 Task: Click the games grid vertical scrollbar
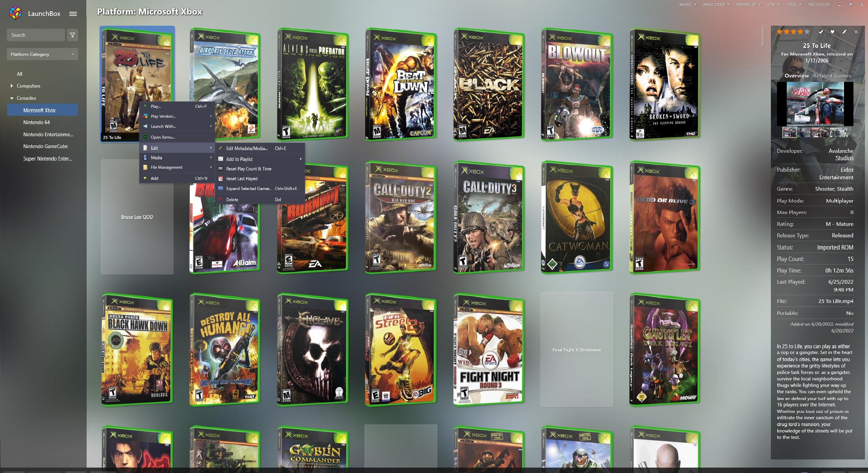[763, 36]
